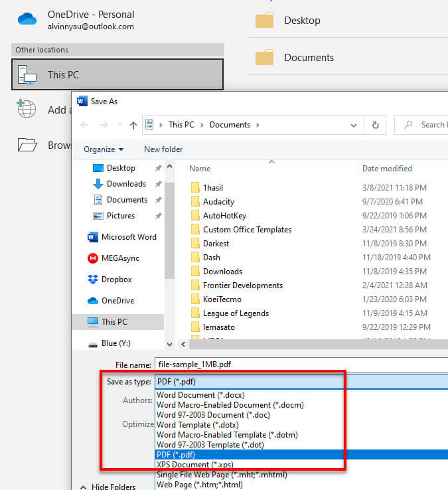Select Downloads in the navigation pane
The image size is (448, 490).
click(x=126, y=184)
